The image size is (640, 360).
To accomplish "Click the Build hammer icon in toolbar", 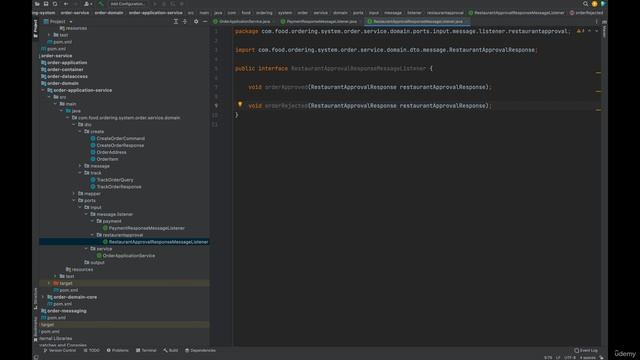I will coord(100,4).
